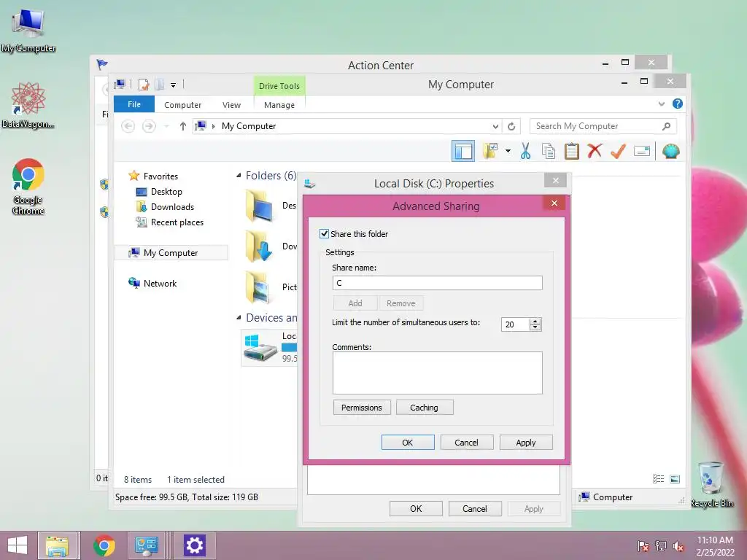Select Favorites in navigation pane

click(160, 176)
